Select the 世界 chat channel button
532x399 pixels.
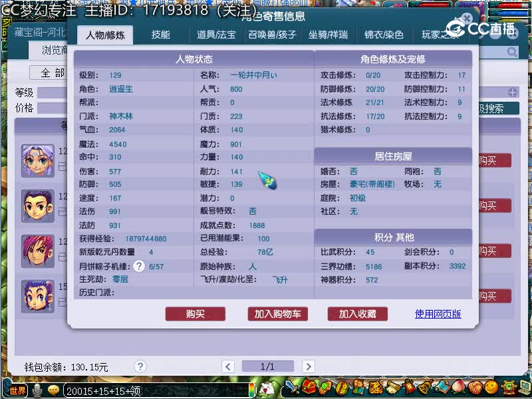pyautogui.click(x=17, y=390)
